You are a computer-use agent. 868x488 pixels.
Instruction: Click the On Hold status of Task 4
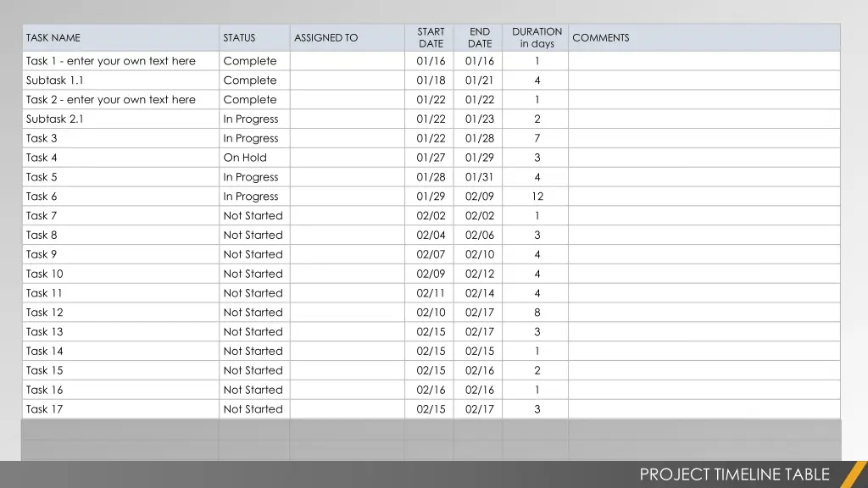[245, 158]
